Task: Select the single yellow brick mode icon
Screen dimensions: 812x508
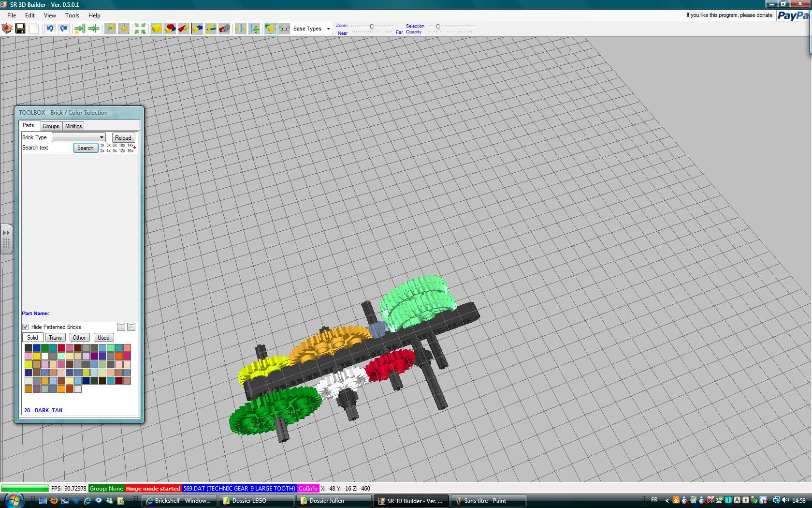Action: point(157,29)
